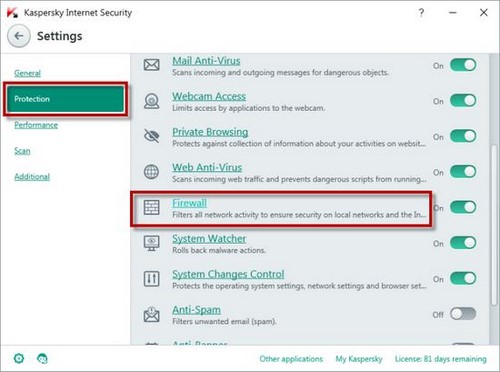
Task: Click the support agent icon at bottom left
Action: click(x=42, y=359)
